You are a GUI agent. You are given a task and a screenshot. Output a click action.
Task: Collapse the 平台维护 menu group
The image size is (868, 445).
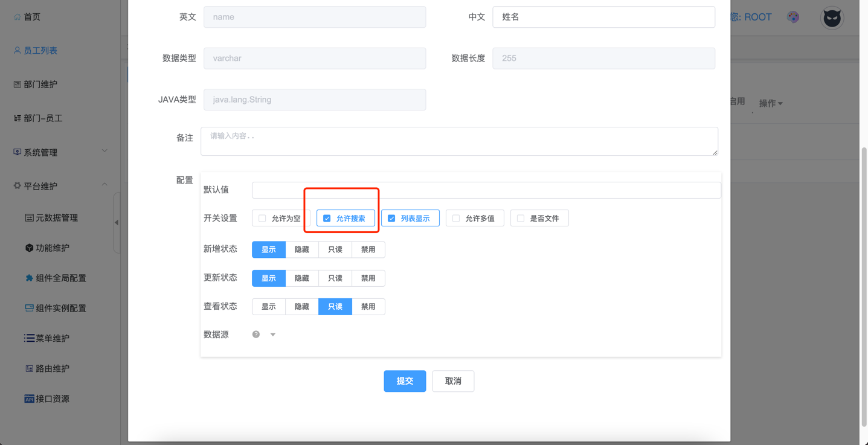[x=104, y=185]
